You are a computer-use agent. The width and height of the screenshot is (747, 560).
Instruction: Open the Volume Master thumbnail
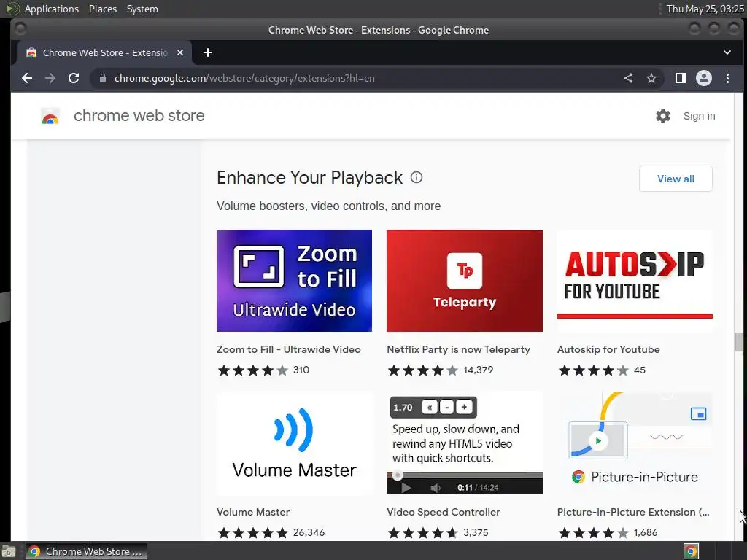(x=294, y=443)
